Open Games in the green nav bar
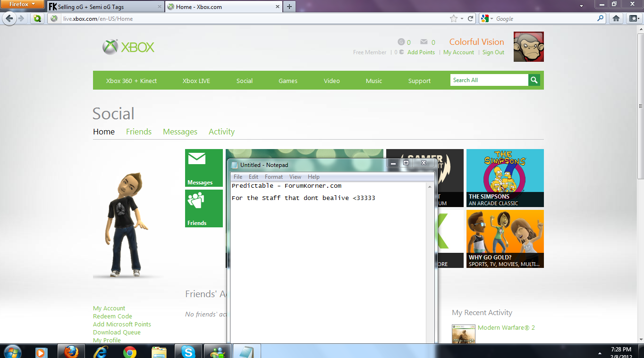The height and width of the screenshot is (358, 644). 288,81
